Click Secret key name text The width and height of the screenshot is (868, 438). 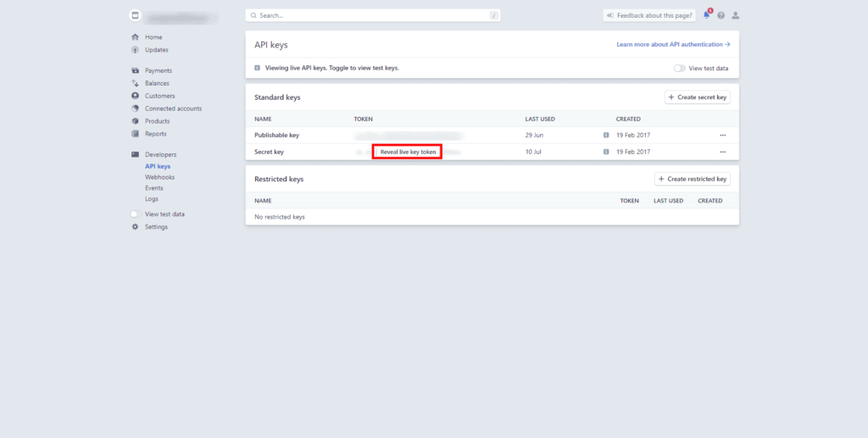tap(269, 152)
